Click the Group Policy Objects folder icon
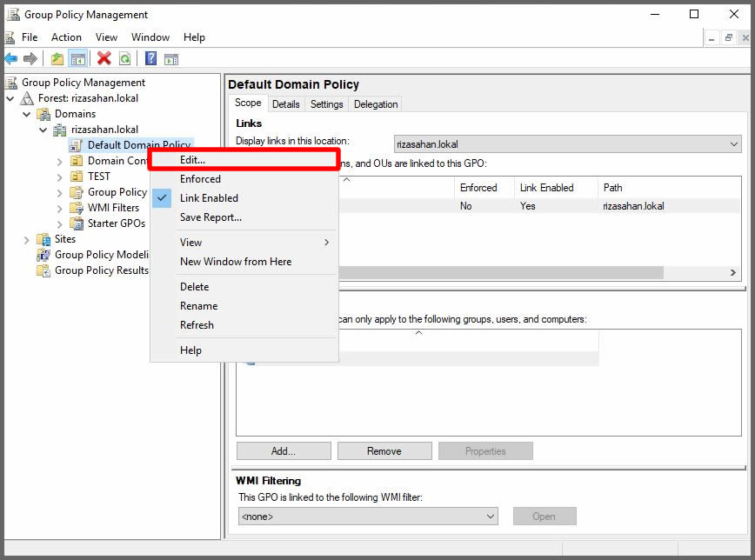The width and height of the screenshot is (755, 560). pyautogui.click(x=77, y=192)
